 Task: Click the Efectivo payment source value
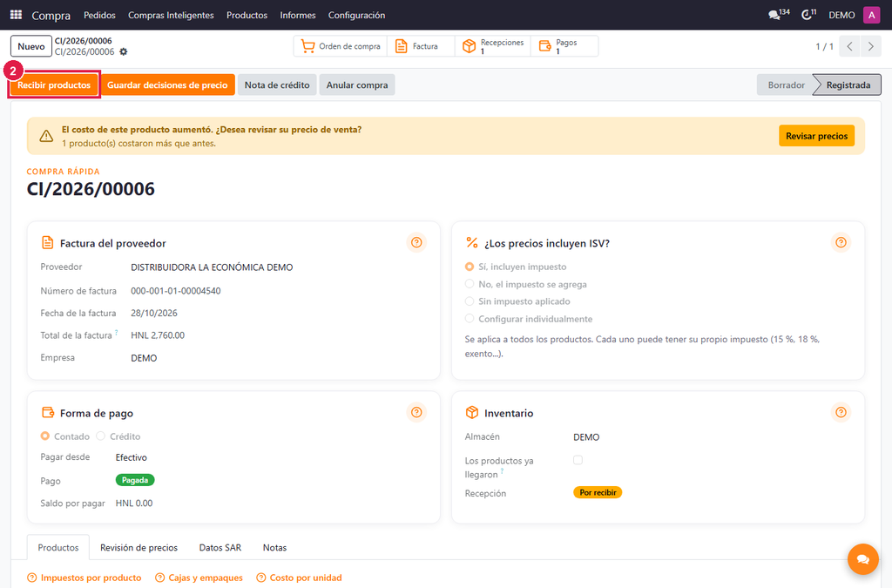coord(132,457)
